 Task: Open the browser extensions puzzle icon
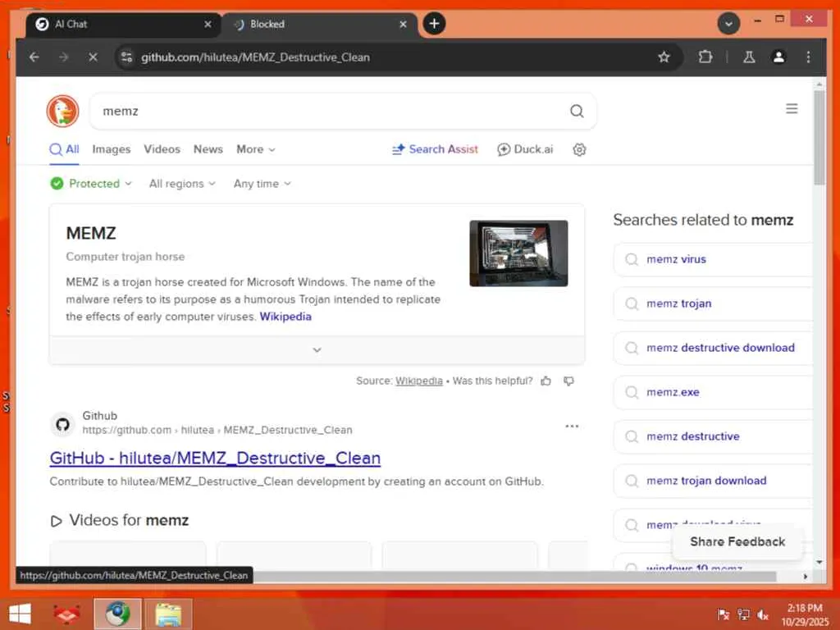tap(705, 57)
